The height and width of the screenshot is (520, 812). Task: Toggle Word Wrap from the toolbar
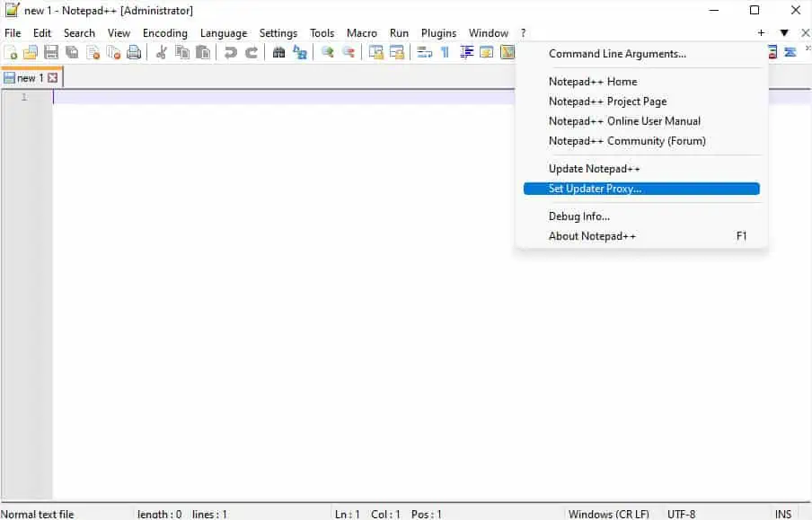coord(424,52)
